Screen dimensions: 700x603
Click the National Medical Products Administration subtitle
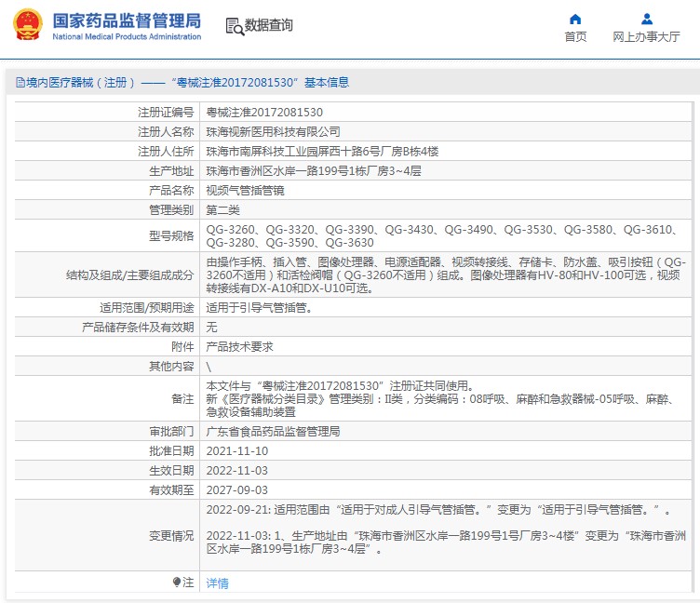[x=126, y=37]
